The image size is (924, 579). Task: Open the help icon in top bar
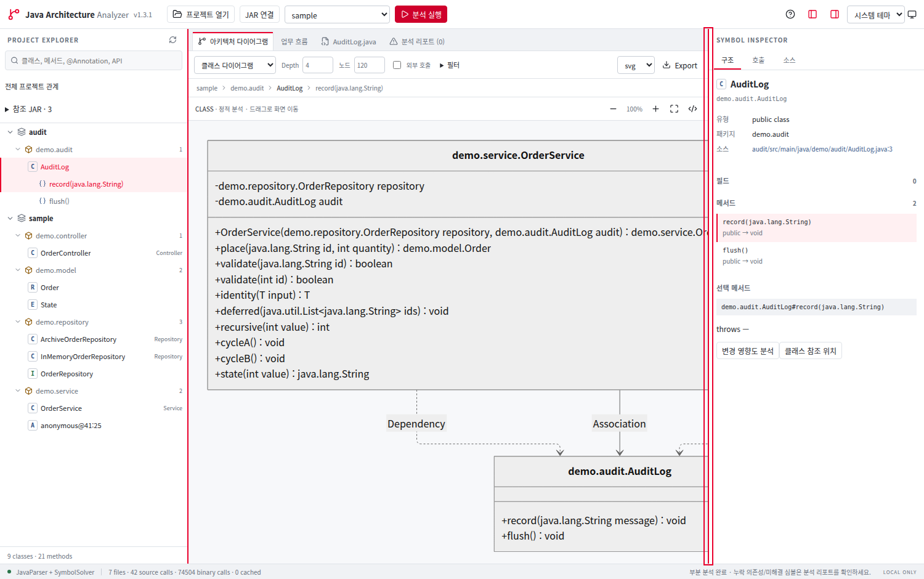[x=790, y=14]
